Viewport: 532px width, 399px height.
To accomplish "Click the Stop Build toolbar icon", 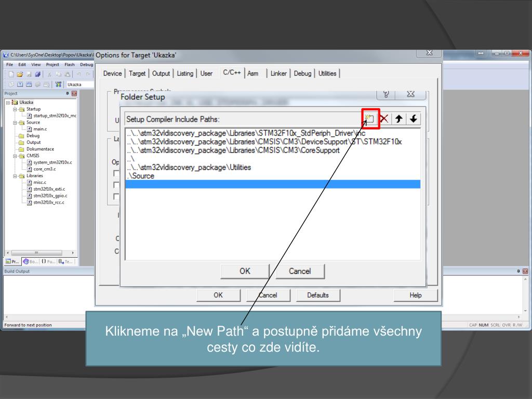I will point(46,84).
